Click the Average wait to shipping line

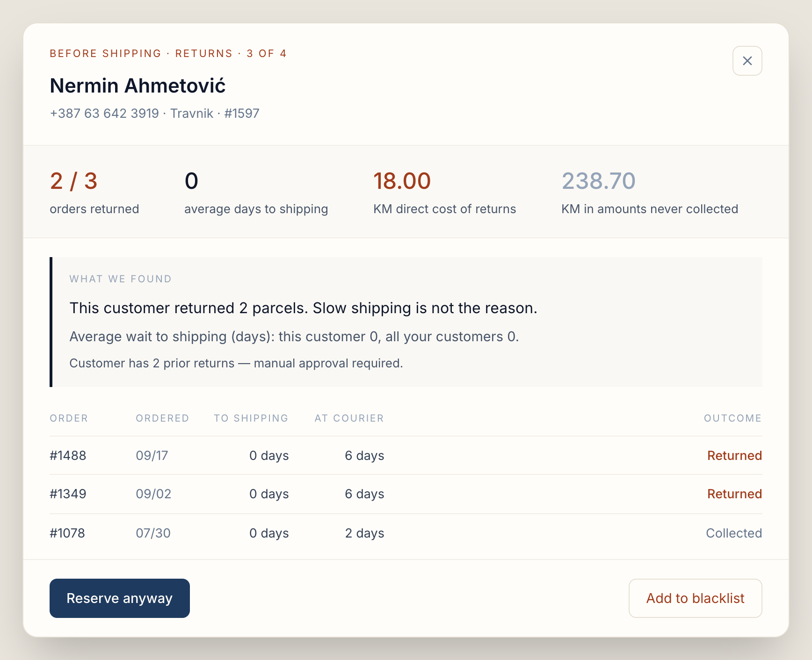[294, 337]
